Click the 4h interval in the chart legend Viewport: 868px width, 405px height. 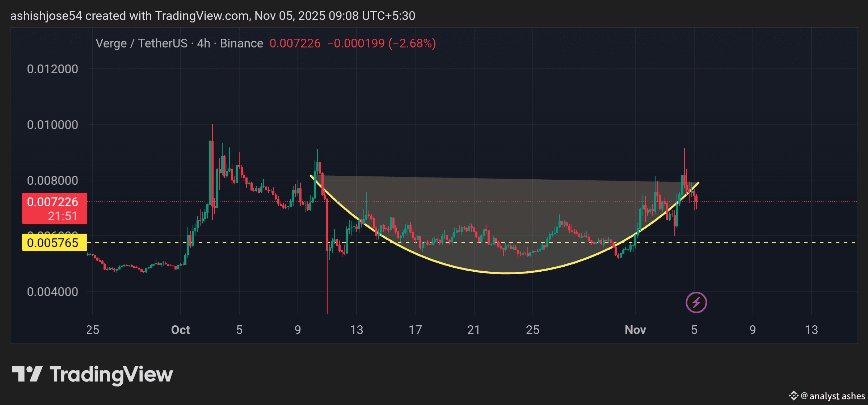click(203, 43)
